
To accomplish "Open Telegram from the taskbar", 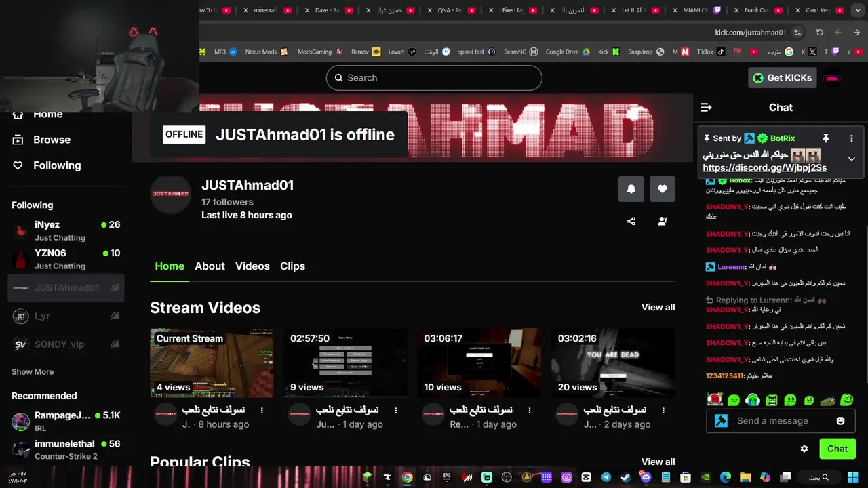I will (x=606, y=477).
